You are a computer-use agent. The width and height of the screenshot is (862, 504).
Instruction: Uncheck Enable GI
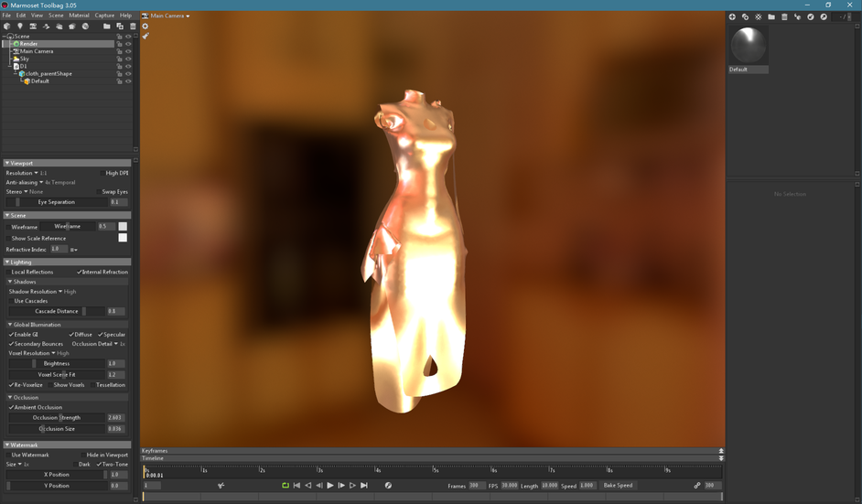click(11, 334)
